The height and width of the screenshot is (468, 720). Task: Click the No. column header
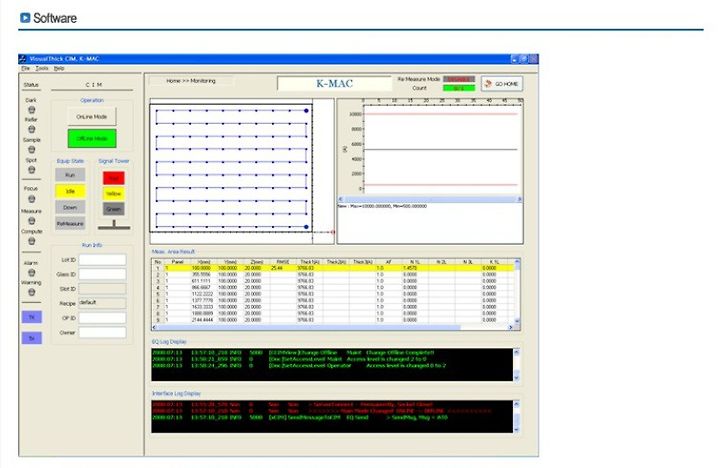pyautogui.click(x=158, y=262)
